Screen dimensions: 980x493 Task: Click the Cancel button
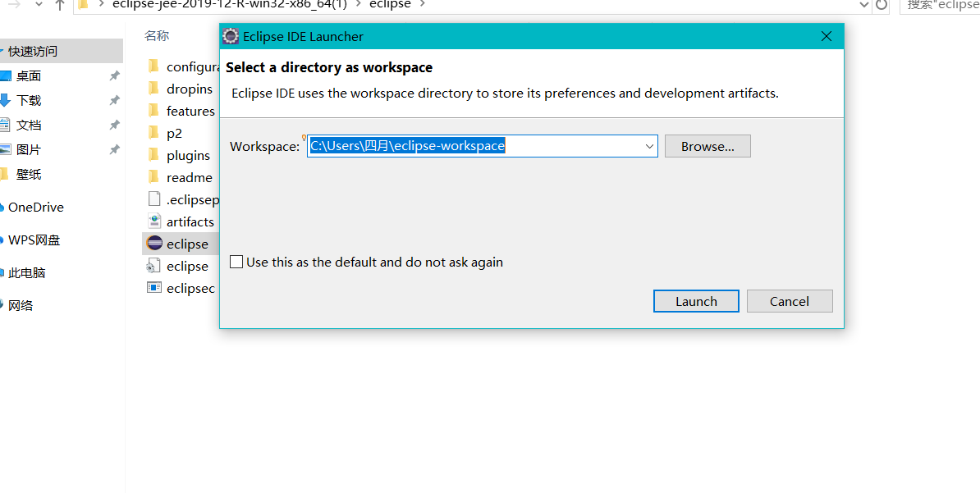click(x=790, y=301)
